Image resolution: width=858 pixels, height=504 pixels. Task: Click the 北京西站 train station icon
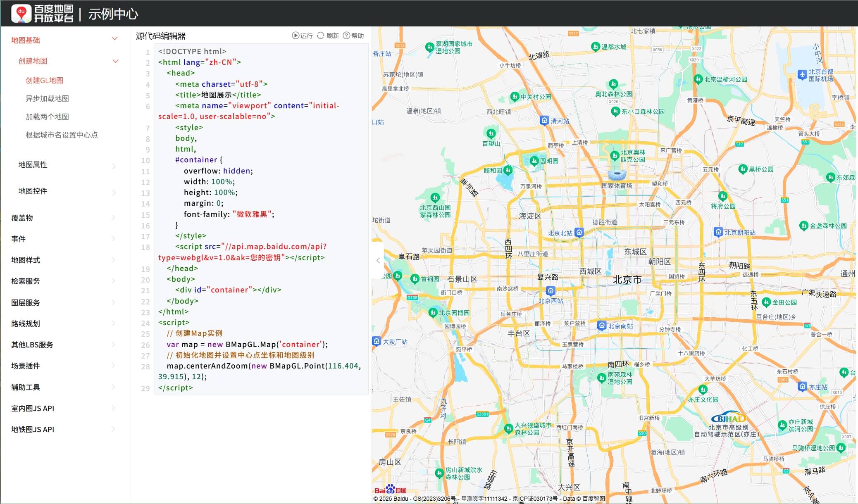pyautogui.click(x=550, y=290)
